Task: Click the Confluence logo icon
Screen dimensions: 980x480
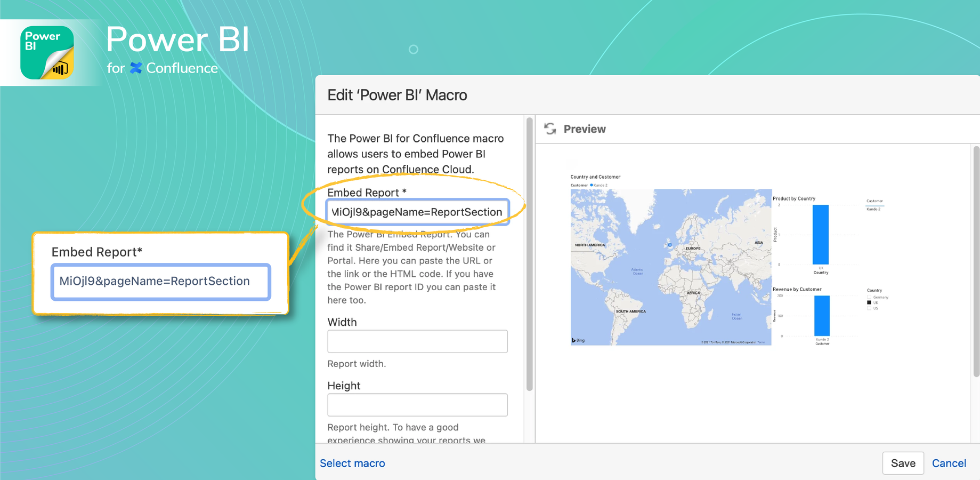Action: pos(136,68)
